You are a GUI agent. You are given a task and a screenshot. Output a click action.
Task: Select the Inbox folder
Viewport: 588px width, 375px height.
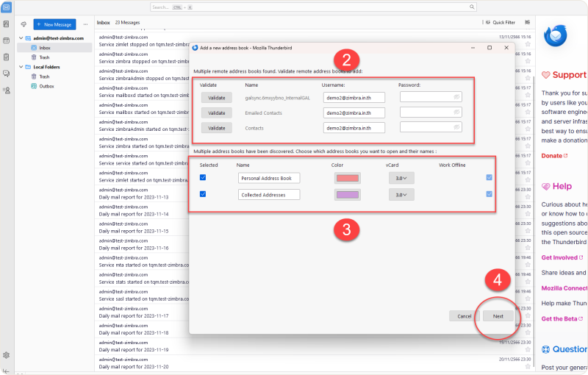click(x=54, y=48)
